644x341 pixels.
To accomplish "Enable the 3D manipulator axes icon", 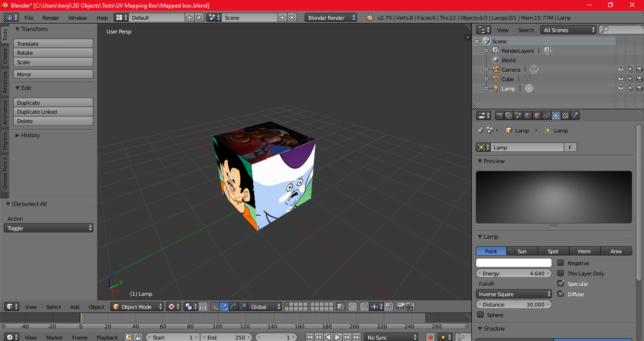I will pyautogui.click(x=215, y=307).
